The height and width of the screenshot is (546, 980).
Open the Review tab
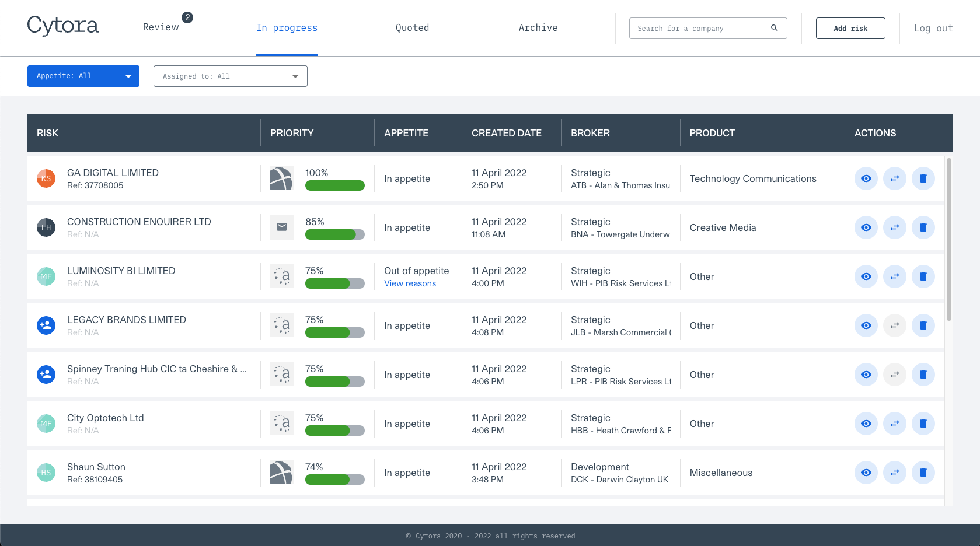click(161, 27)
